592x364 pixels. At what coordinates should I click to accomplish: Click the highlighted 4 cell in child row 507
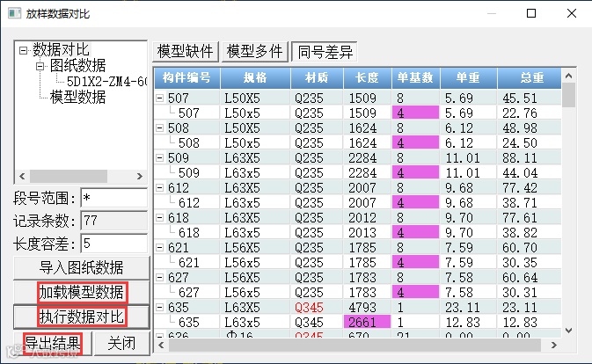(416, 113)
